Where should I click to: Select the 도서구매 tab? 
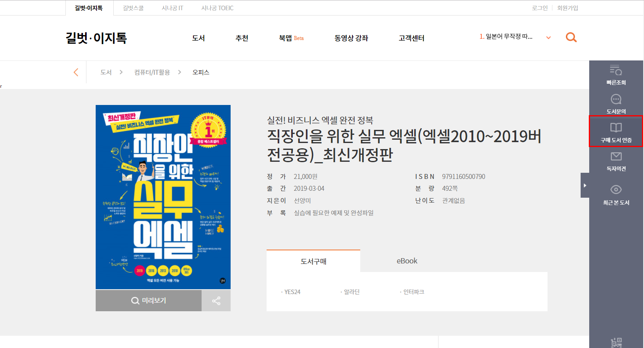pyautogui.click(x=313, y=261)
